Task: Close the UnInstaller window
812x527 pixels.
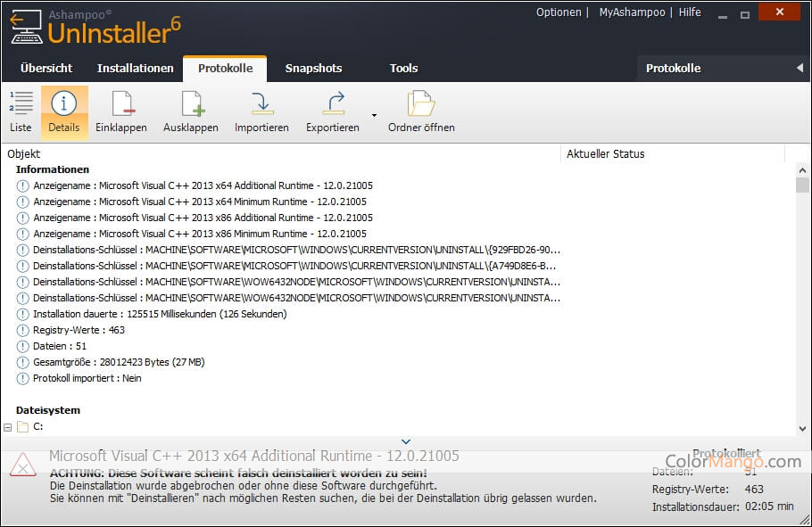Action: (779, 12)
